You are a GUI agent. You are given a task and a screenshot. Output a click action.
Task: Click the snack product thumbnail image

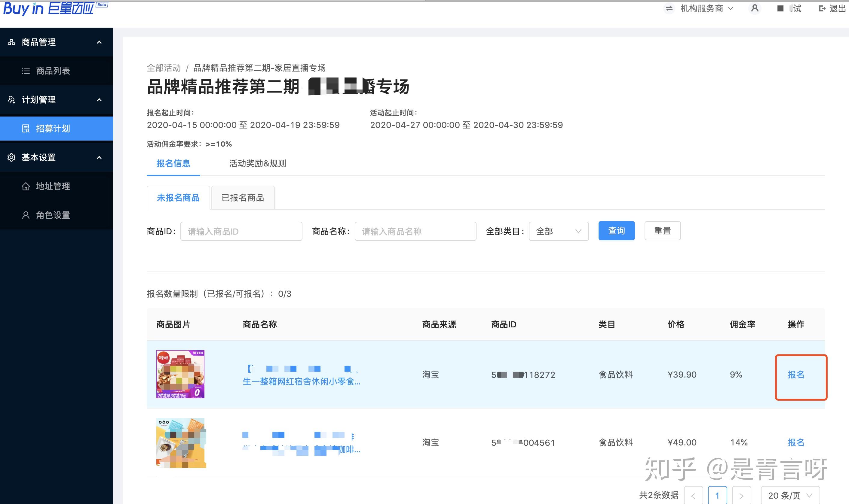180,374
